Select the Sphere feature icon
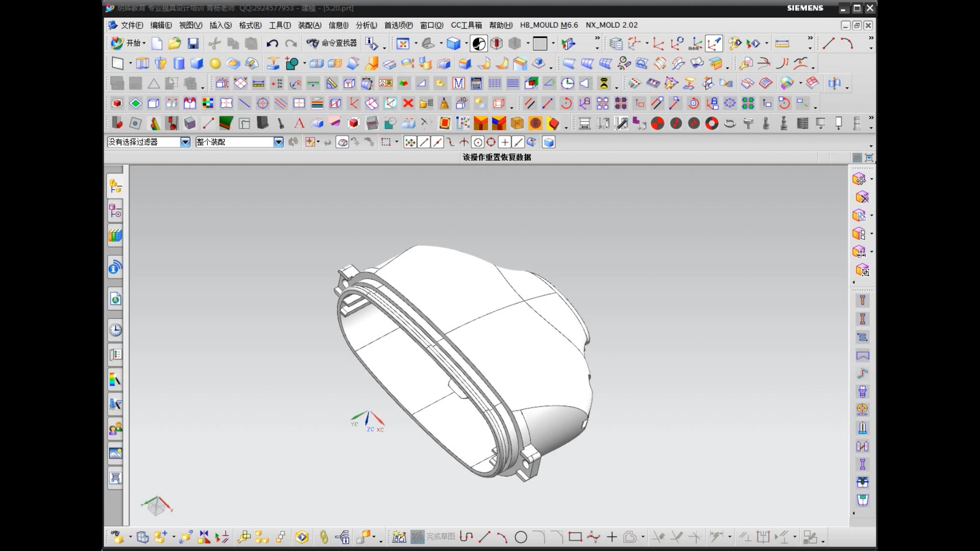Screen dimensions: 980x551 click(215, 63)
